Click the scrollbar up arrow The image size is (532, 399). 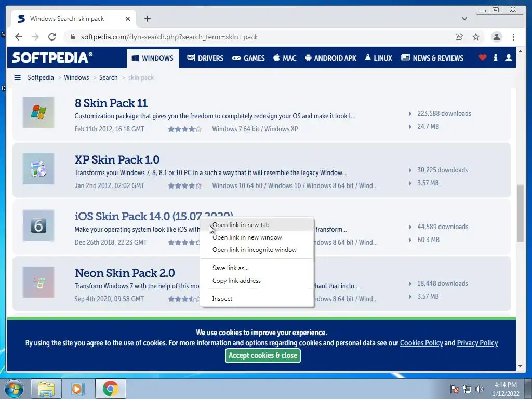click(521, 52)
